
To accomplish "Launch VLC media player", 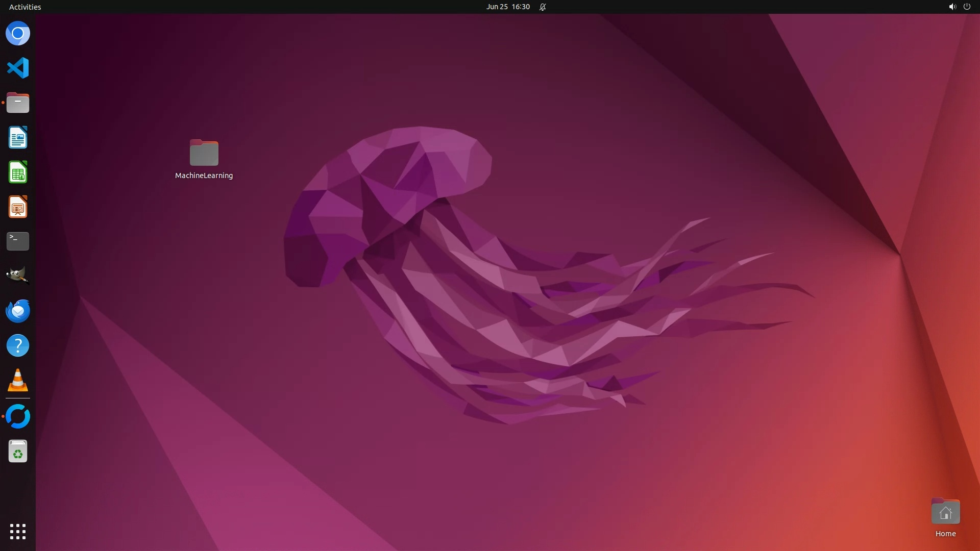I will pyautogui.click(x=18, y=380).
